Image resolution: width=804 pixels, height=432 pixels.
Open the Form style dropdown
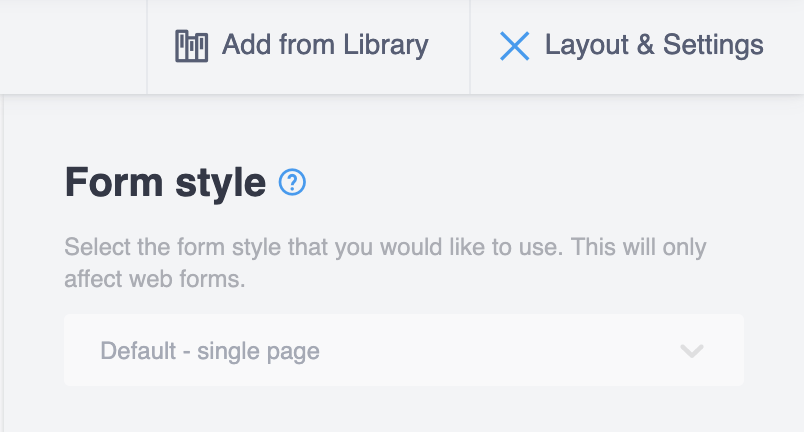[x=403, y=350]
